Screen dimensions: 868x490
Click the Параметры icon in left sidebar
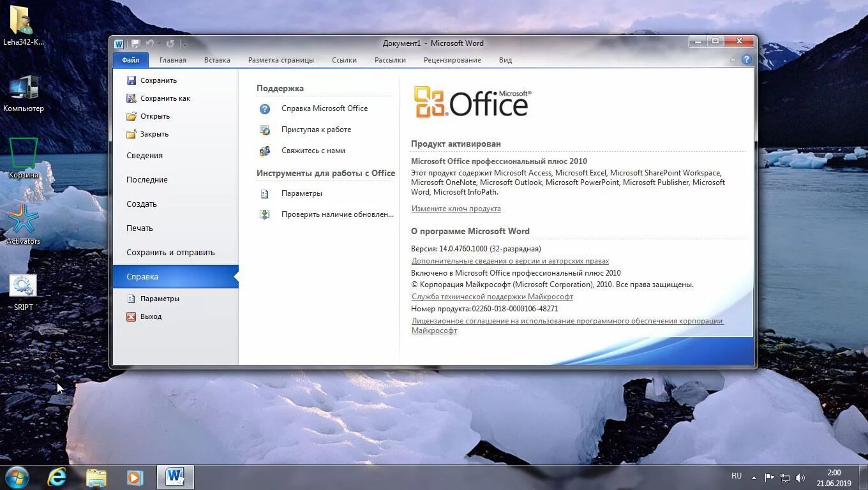(x=131, y=299)
